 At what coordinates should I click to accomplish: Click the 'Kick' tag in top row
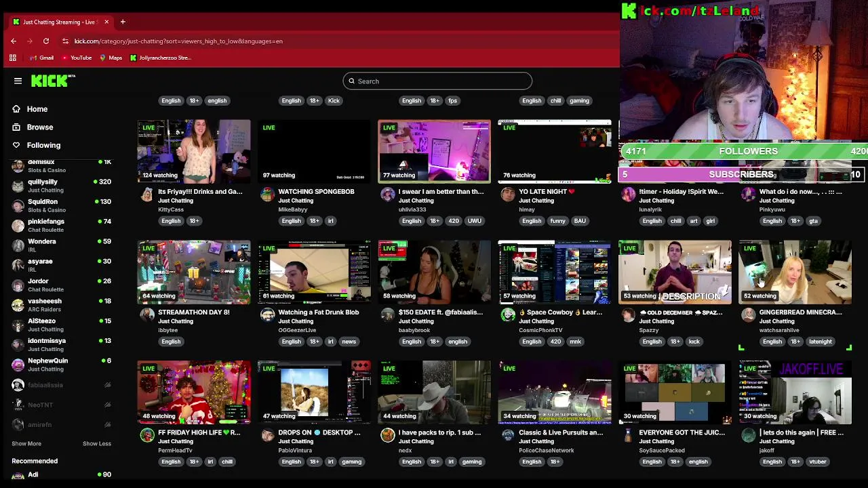coord(334,100)
